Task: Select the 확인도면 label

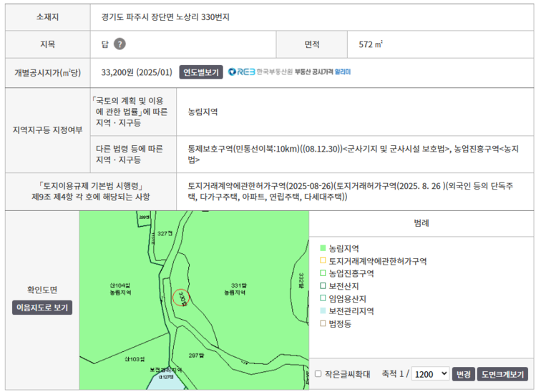Action: click(42, 290)
